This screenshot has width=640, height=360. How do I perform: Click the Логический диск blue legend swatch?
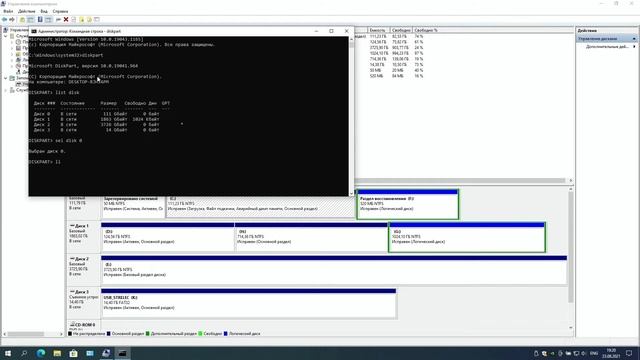tap(226, 333)
